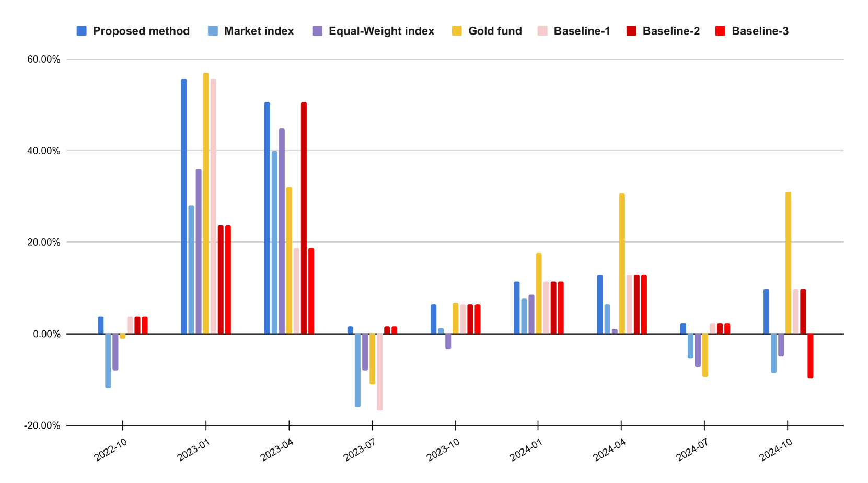
Task: Click the -20.00% y-axis label
Action: 42,425
